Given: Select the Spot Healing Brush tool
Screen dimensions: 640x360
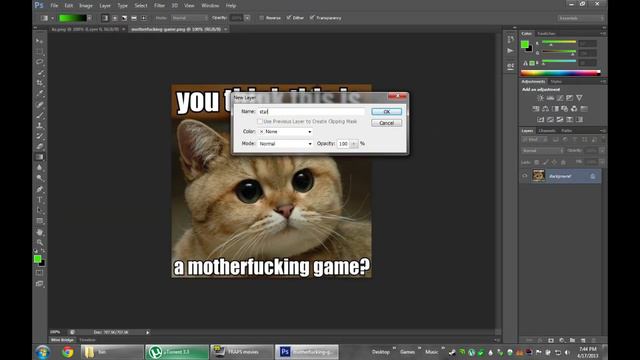Looking at the screenshot, I should pyautogui.click(x=39, y=105).
